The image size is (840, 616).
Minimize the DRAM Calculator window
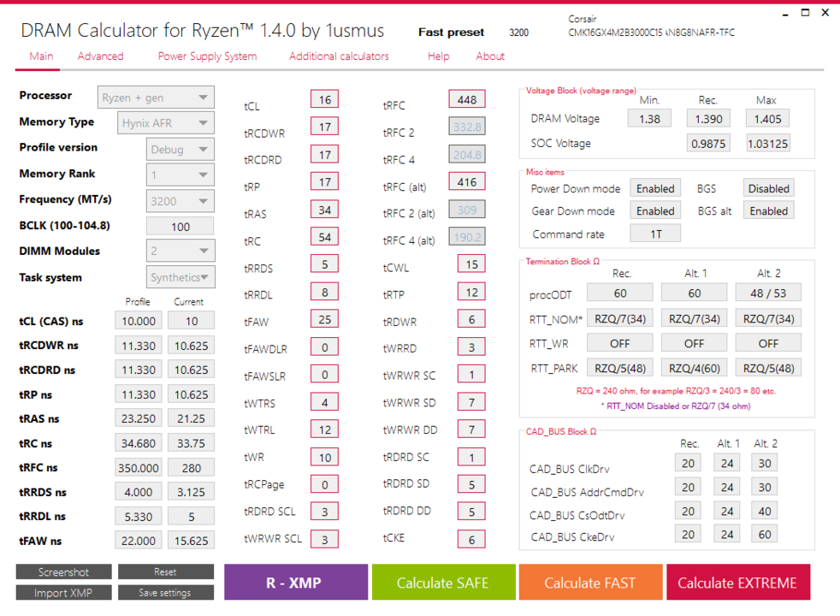pos(784,13)
